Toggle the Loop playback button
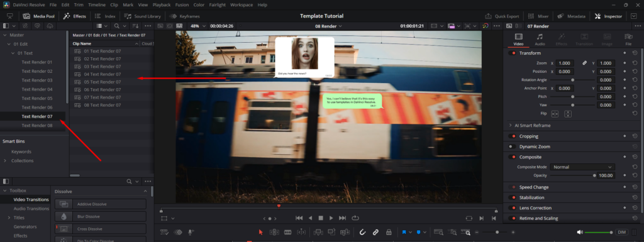The width and height of the screenshot is (644, 242). (x=355, y=218)
